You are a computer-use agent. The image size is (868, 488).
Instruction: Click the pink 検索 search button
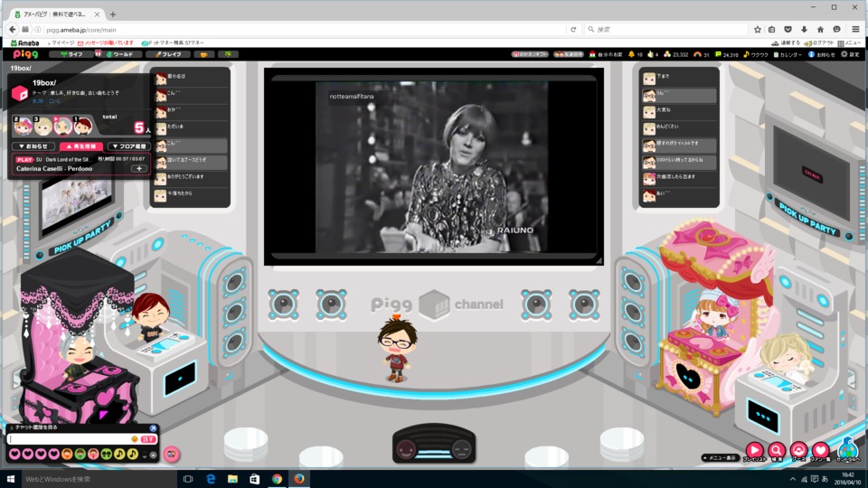pos(776,451)
